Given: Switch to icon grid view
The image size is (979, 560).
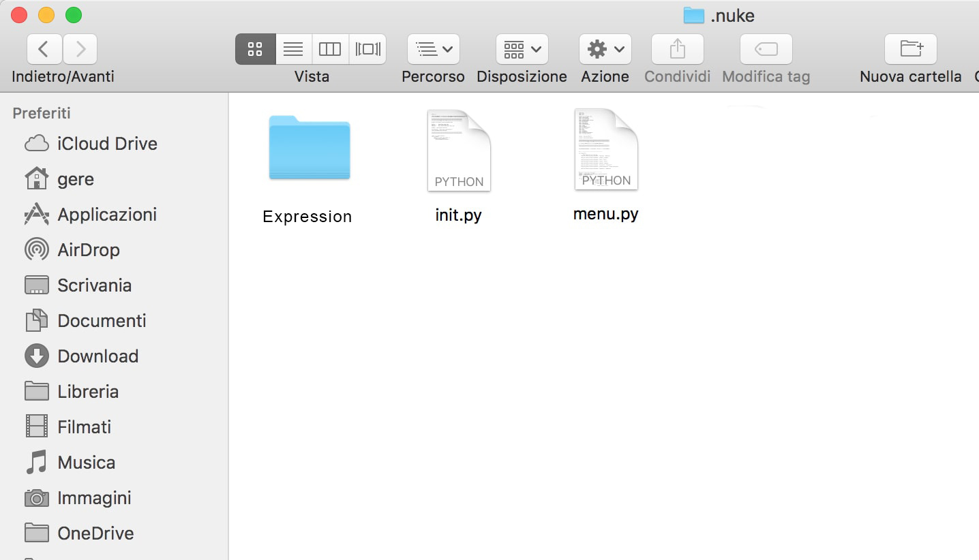Looking at the screenshot, I should point(255,48).
